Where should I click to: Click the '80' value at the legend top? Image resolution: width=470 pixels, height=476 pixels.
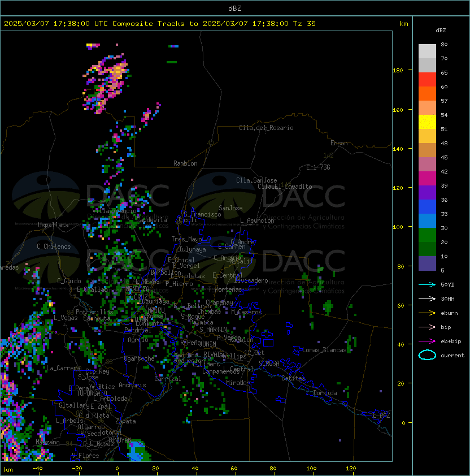pyautogui.click(x=444, y=44)
